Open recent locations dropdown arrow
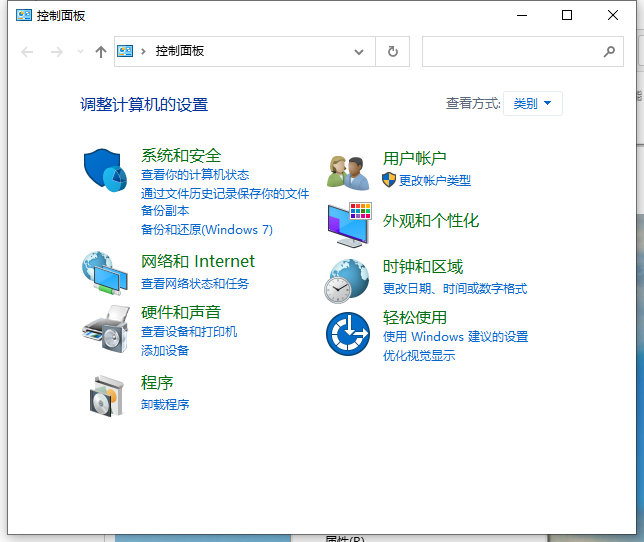The image size is (644, 542). click(80, 52)
